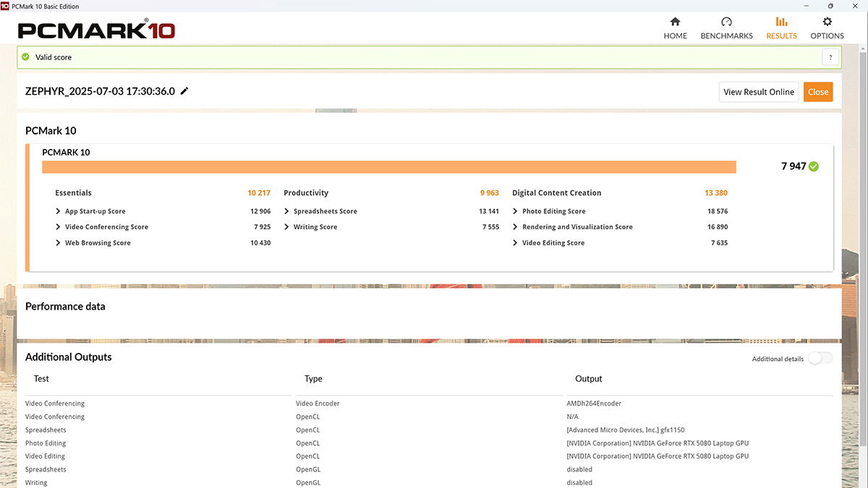Click the Options gear icon
The image size is (868, 488).
827,22
